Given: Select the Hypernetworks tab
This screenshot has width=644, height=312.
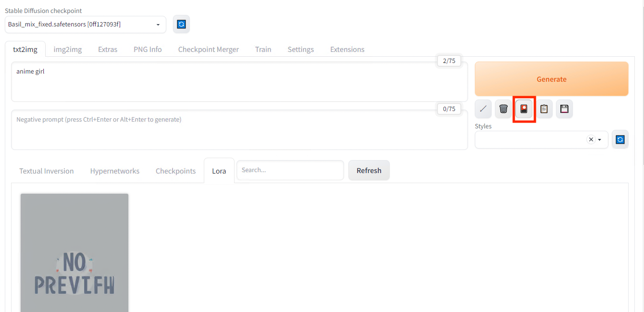Looking at the screenshot, I should coord(115,171).
